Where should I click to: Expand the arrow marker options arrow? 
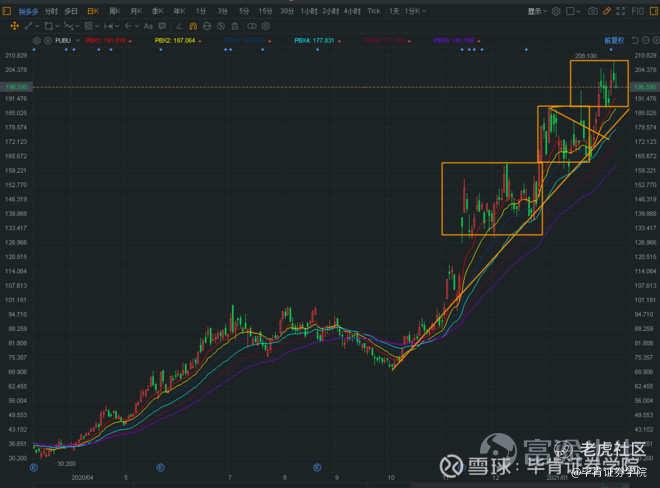[137, 27]
